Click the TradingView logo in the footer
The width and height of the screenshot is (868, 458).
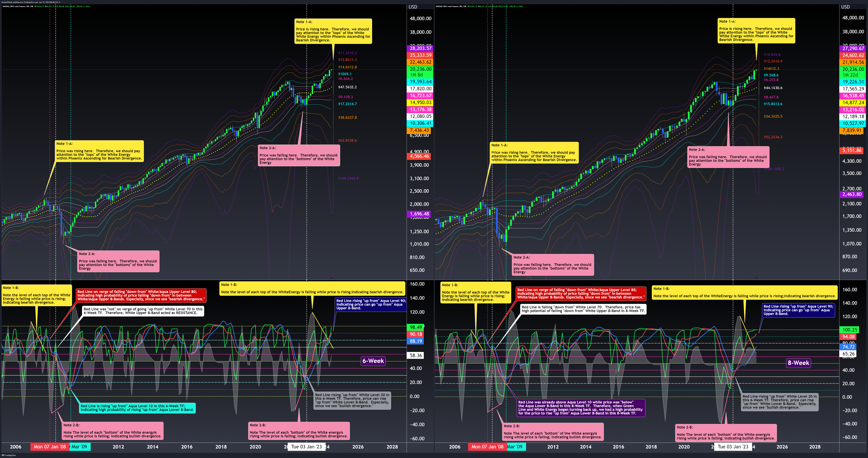[x=9, y=455]
